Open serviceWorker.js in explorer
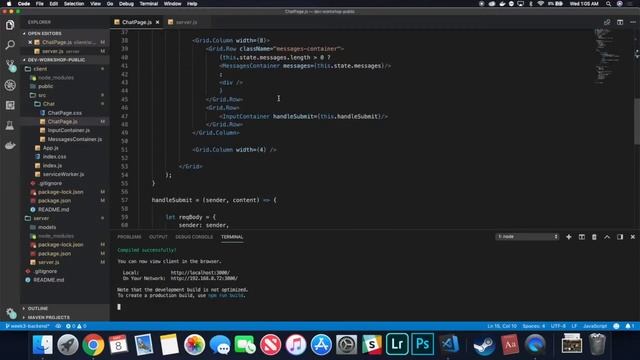 pos(63,174)
